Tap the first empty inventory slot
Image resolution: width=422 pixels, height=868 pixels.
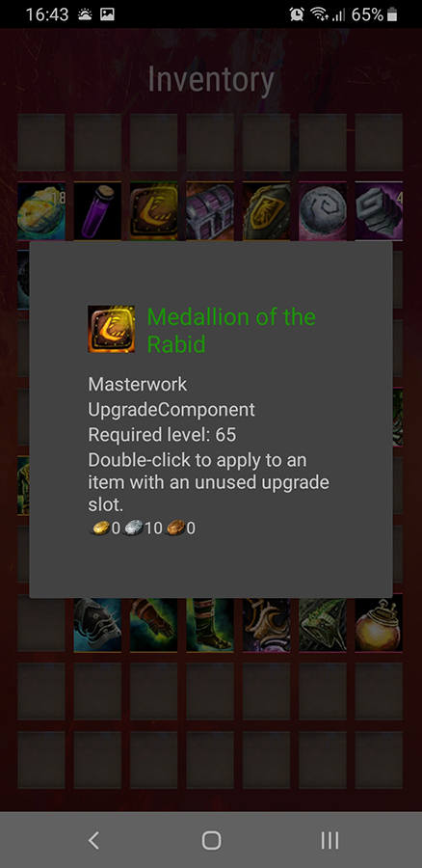pos(41,142)
